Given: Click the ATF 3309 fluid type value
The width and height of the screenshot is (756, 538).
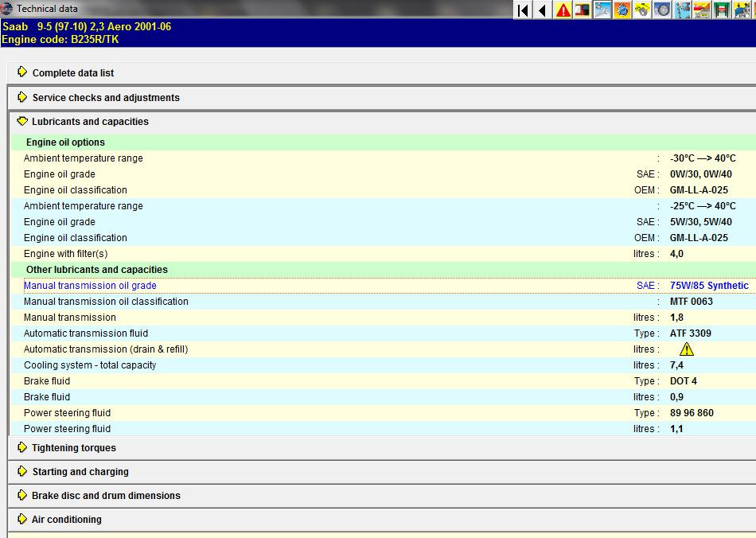Looking at the screenshot, I should pos(691,333).
